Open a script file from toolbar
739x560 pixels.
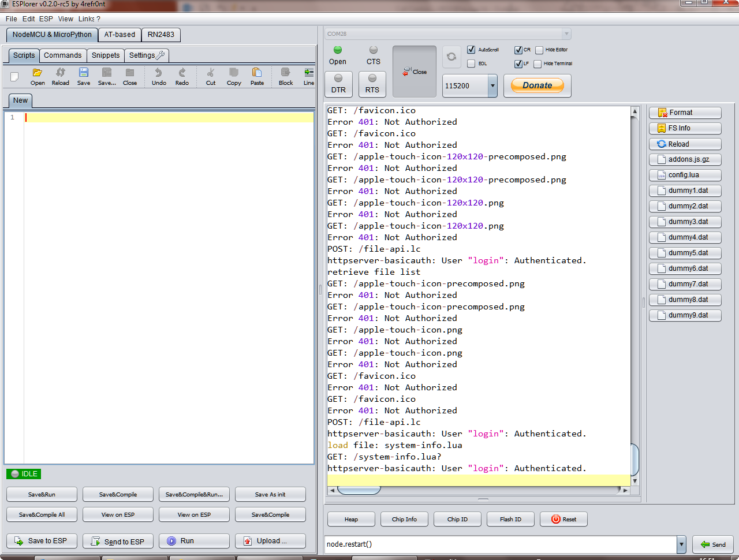click(38, 76)
